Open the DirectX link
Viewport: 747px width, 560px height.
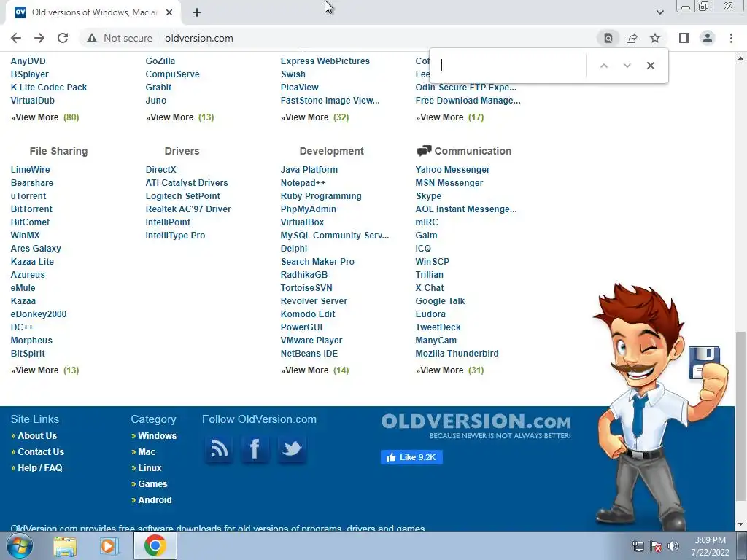click(x=161, y=169)
